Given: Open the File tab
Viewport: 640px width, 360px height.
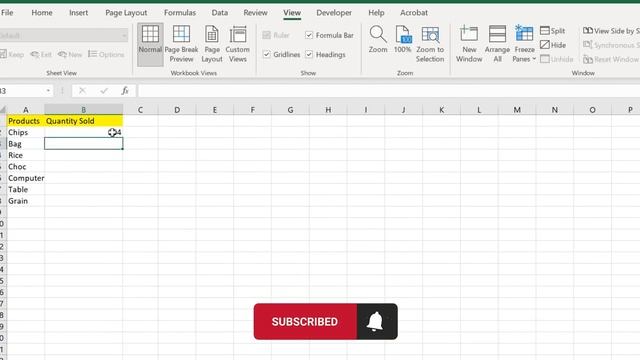Looking at the screenshot, I should 7,13.
